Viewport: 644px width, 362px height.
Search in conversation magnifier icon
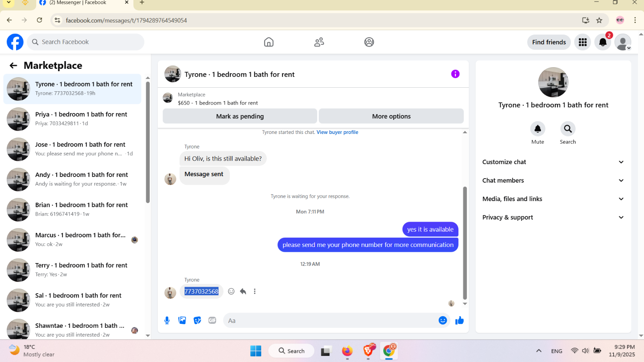[x=568, y=129]
